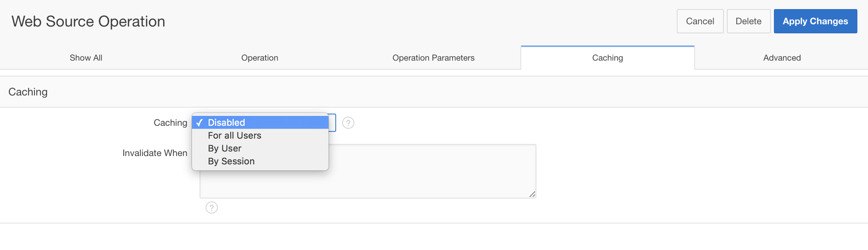
Task: Click Apply Changes
Action: 815,21
